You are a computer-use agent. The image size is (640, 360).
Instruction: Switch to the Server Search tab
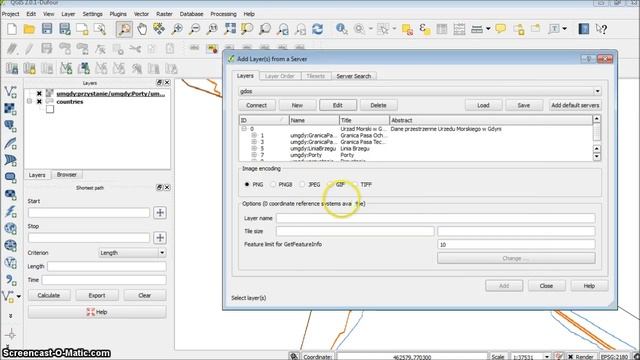point(353,76)
